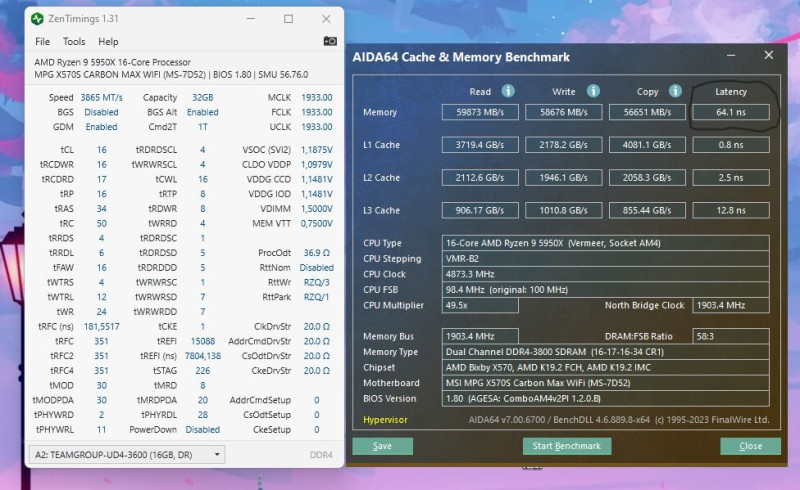Image resolution: width=800 pixels, height=490 pixels.
Task: Click the Cmd2T 1T value
Action: pyautogui.click(x=203, y=127)
